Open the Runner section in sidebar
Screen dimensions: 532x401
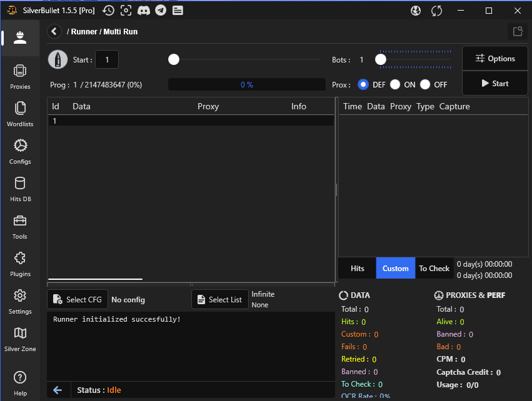(x=20, y=37)
